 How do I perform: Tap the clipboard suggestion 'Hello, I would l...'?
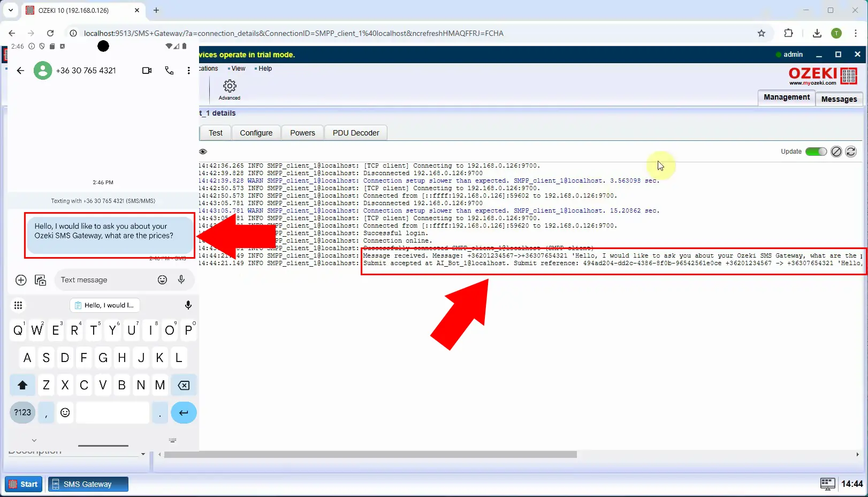(x=105, y=305)
